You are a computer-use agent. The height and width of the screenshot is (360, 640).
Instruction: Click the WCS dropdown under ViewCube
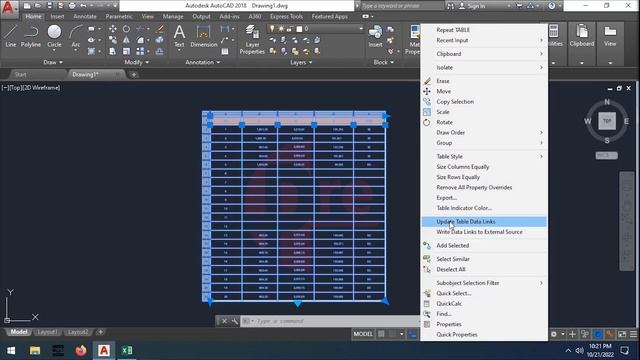(607, 156)
